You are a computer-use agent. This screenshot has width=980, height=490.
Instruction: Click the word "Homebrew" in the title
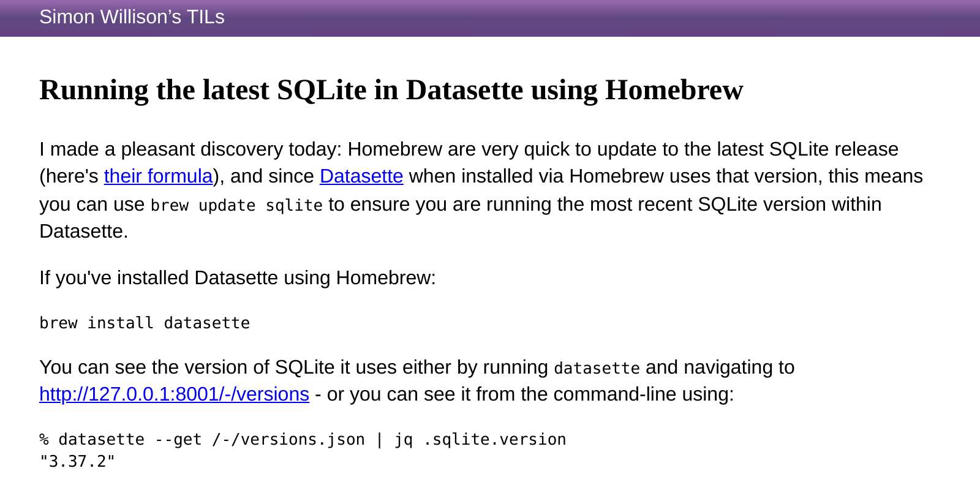tap(674, 90)
